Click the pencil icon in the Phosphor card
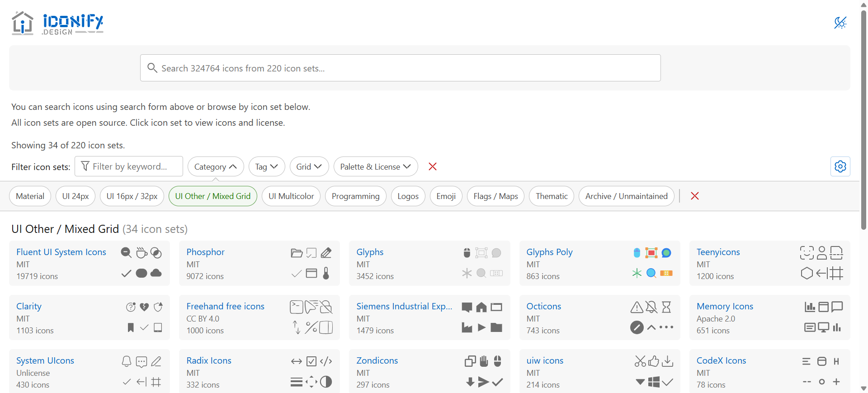The height and width of the screenshot is (393, 868). coord(326,253)
